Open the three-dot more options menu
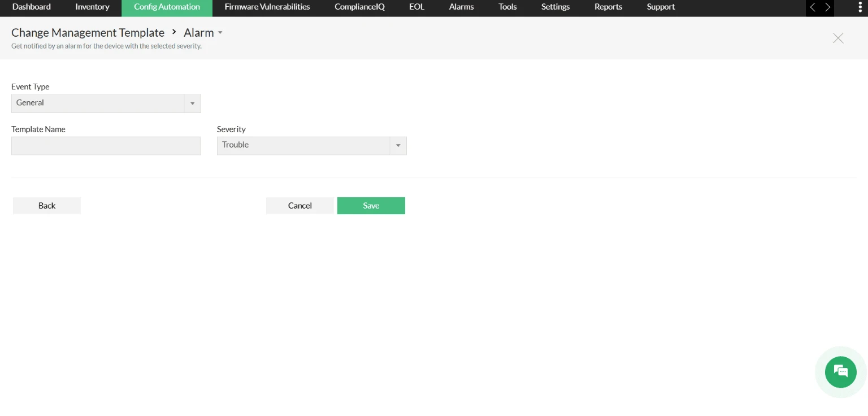Viewport: 868px width, 416px height. [x=860, y=7]
